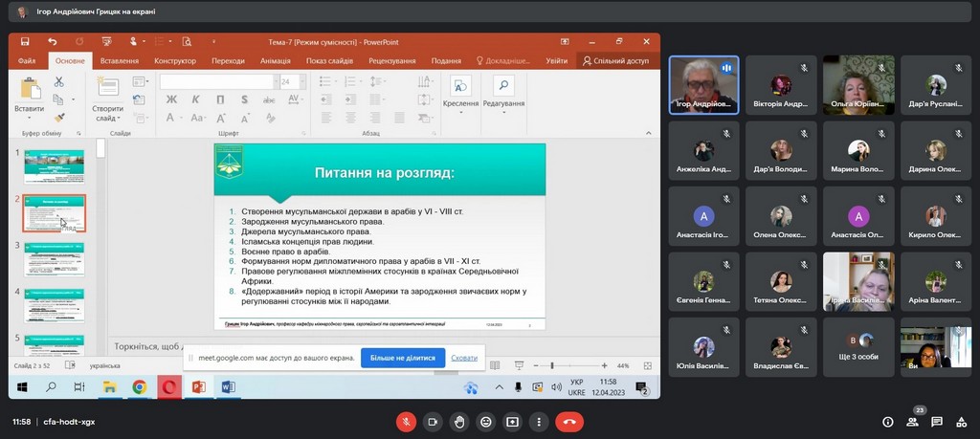980x439 pixels.
Task: Open more options three-dot menu
Action: click(540, 422)
